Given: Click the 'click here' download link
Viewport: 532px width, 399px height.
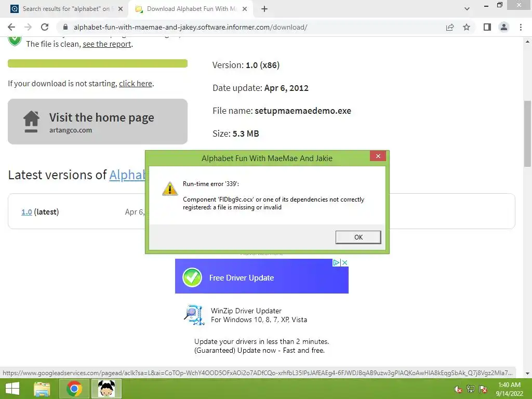Looking at the screenshot, I should [136, 84].
